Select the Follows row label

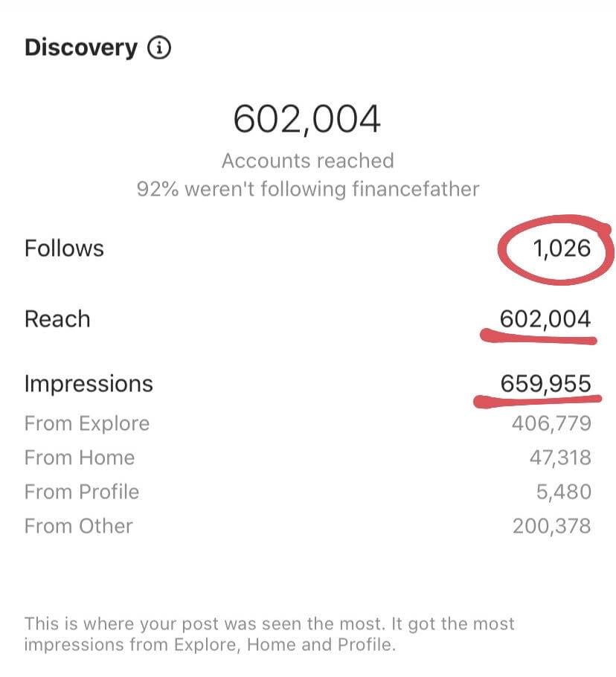tap(64, 248)
